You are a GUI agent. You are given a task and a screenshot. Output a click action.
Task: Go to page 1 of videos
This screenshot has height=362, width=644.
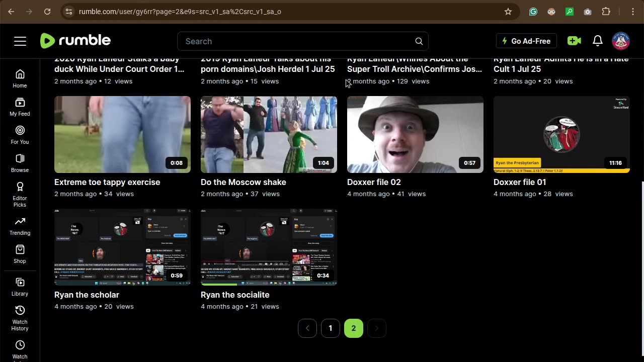click(331, 328)
